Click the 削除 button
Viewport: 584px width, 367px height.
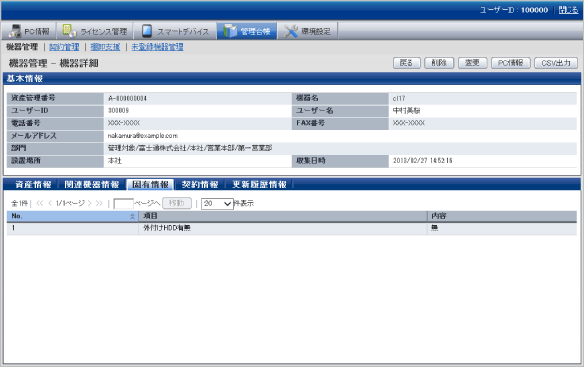(x=439, y=63)
